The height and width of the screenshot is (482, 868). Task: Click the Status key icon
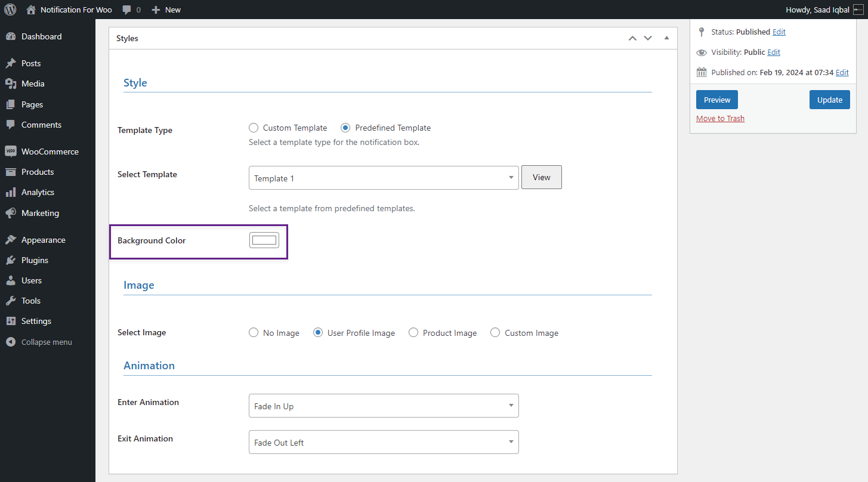(702, 32)
